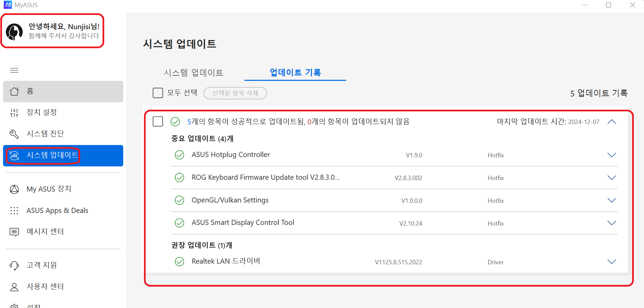The width and height of the screenshot is (644, 308).
Task: Click the ASUS Apps & Deals grid icon
Action: (14, 211)
